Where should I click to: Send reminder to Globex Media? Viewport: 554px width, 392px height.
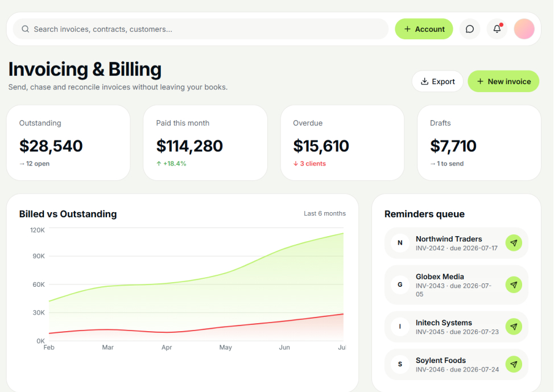514,284
